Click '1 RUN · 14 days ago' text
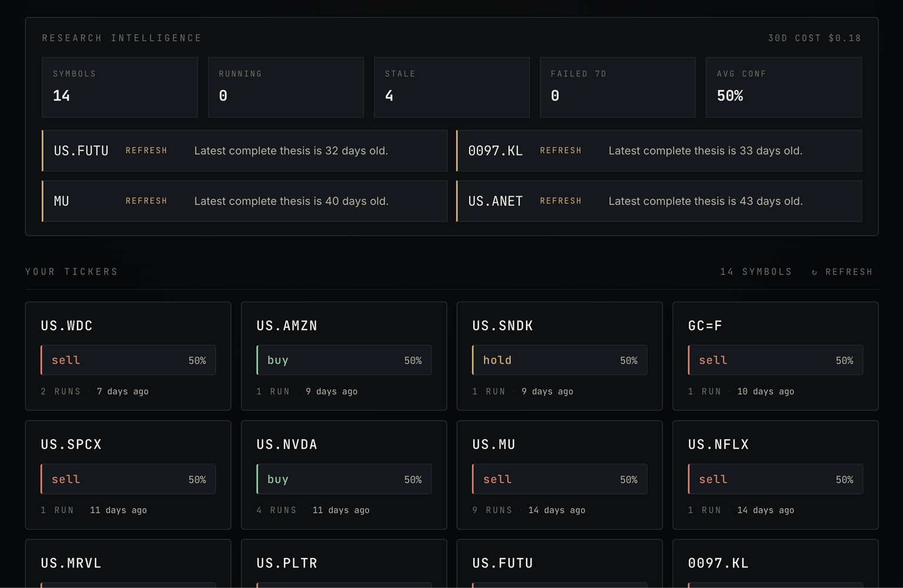The width and height of the screenshot is (903, 588). tap(741, 510)
